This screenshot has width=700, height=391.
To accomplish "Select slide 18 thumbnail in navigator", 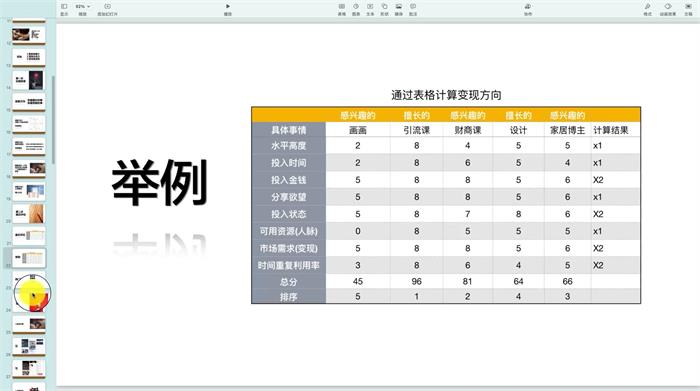I will (29, 169).
